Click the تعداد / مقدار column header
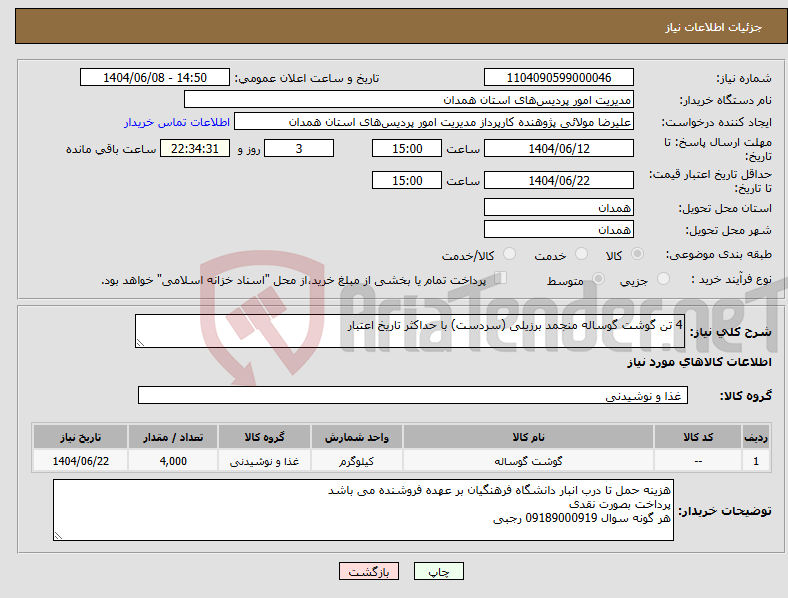This screenshot has height=598, width=788. click(173, 437)
